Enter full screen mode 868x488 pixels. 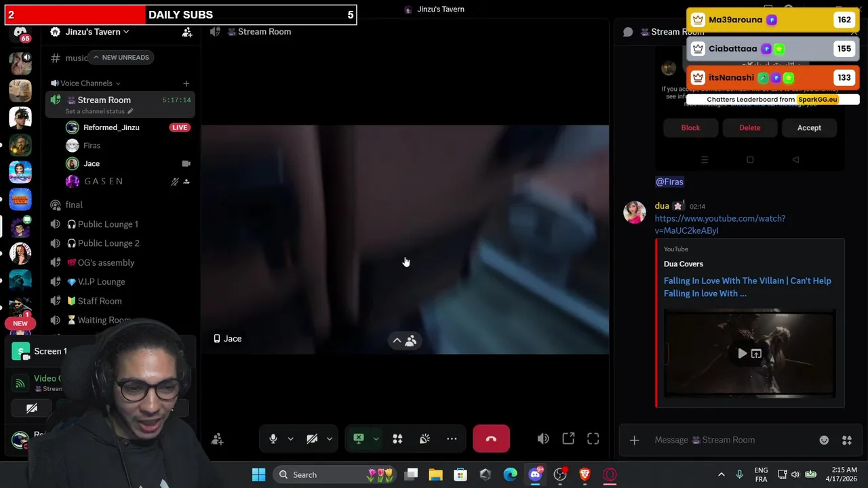tap(593, 439)
